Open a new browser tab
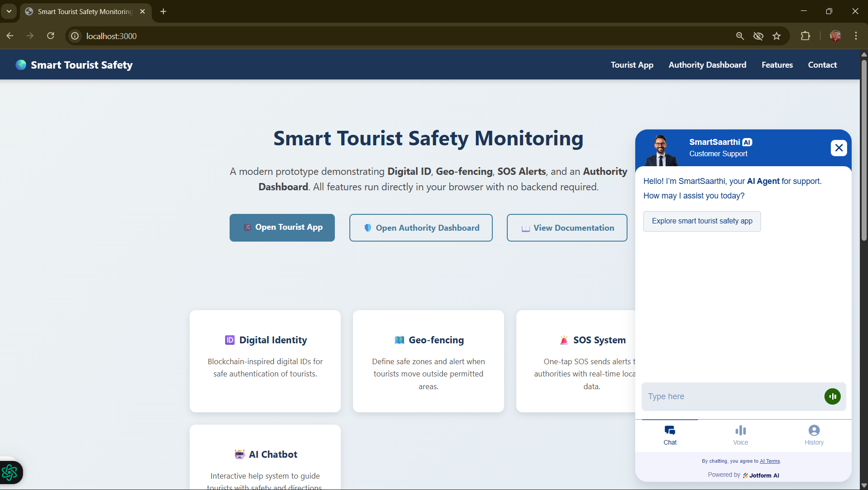Viewport: 868px width, 490px height. tap(163, 11)
